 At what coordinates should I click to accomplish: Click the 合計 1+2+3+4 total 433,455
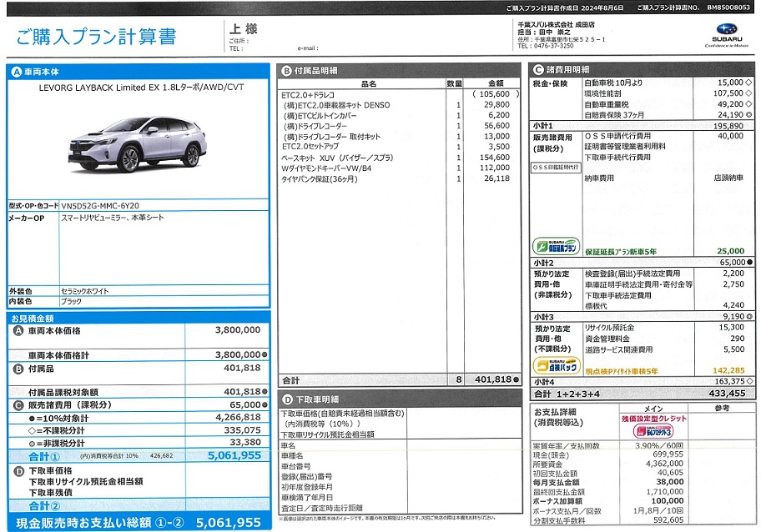click(x=727, y=394)
